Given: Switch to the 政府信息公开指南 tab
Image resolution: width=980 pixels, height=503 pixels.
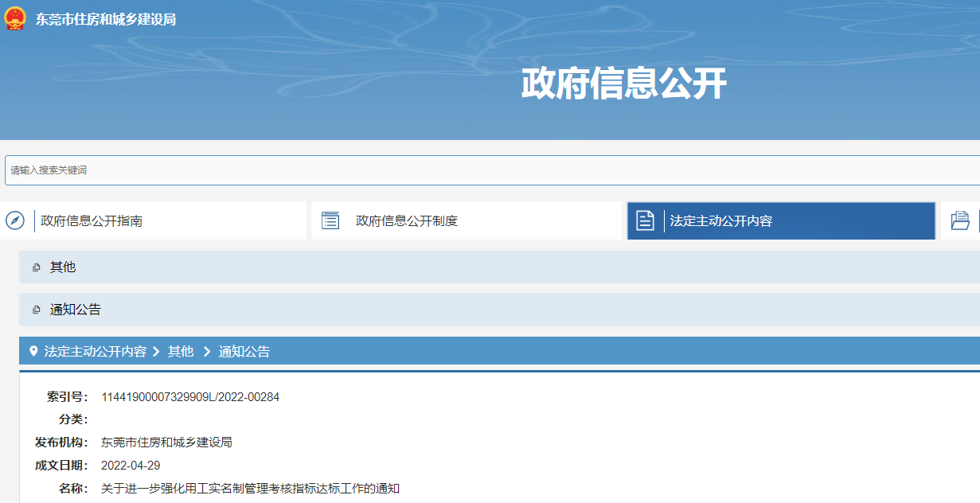Looking at the screenshot, I should pos(92,221).
